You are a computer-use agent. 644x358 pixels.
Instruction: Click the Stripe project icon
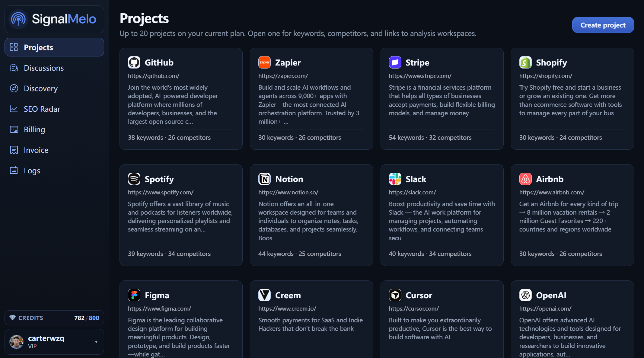coord(395,62)
